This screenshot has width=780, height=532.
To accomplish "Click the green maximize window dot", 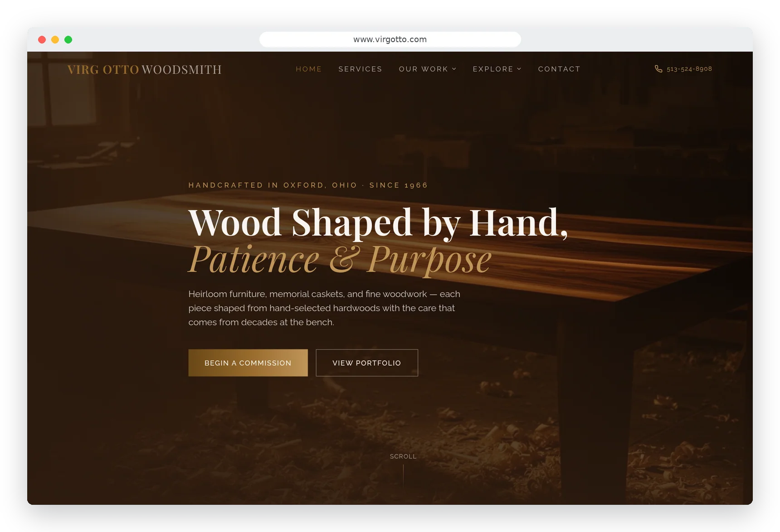I will 68,39.
